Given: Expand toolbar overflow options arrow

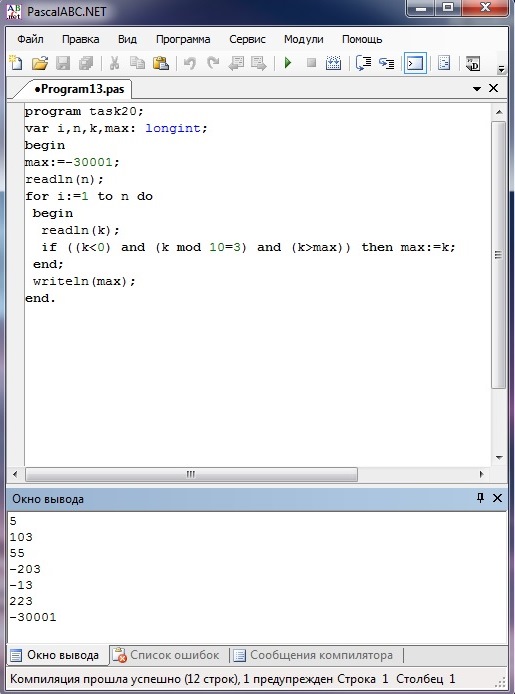Looking at the screenshot, I should [x=501, y=69].
